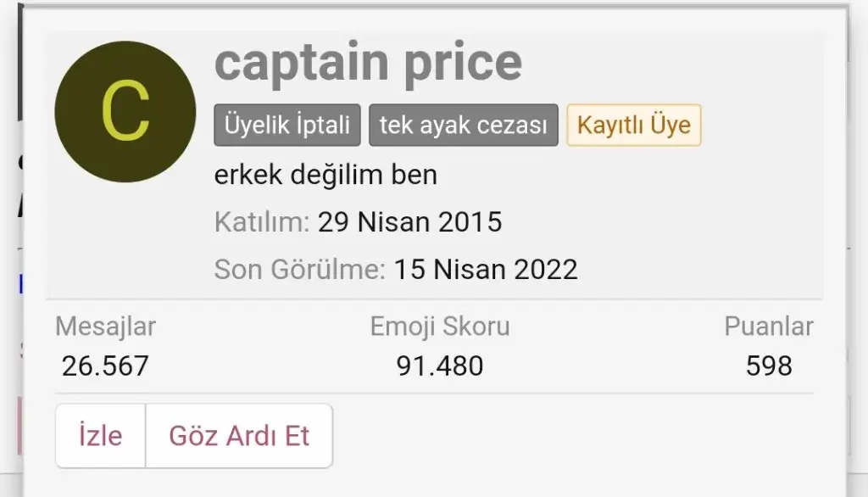This screenshot has width=868, height=497.
Task: Click the Kayıtlı Üye badge
Action: 633,126
